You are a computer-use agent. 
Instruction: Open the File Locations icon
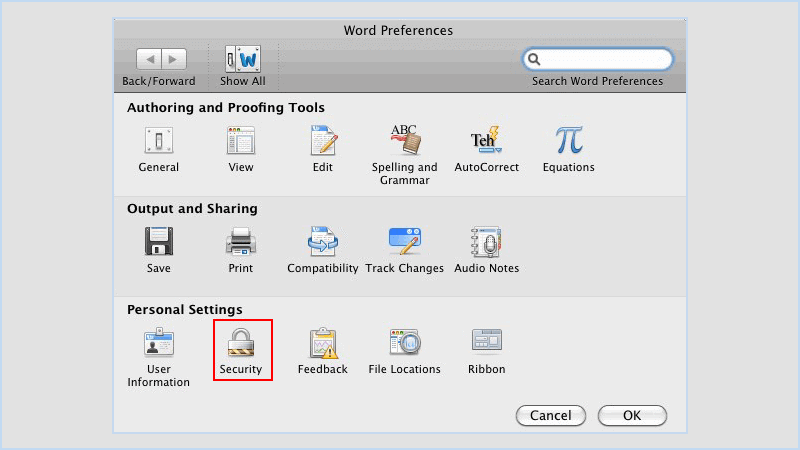pyautogui.click(x=405, y=341)
